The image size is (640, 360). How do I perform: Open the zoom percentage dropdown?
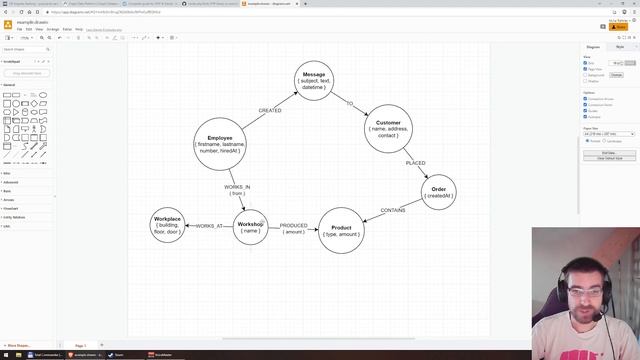(27, 38)
